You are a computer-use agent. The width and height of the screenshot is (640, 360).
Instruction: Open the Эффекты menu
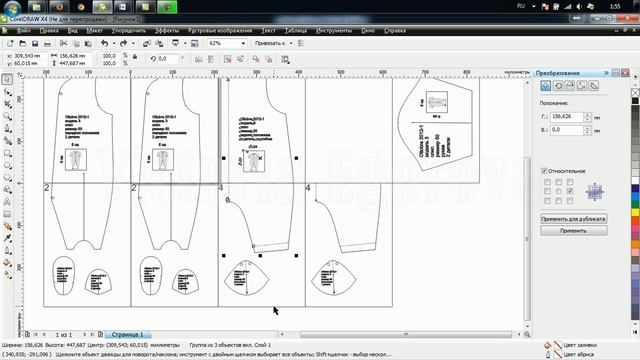[x=167, y=31]
